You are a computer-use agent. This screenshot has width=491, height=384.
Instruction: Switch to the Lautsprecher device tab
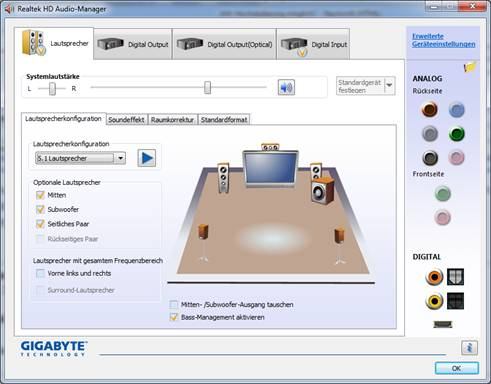tap(54, 43)
